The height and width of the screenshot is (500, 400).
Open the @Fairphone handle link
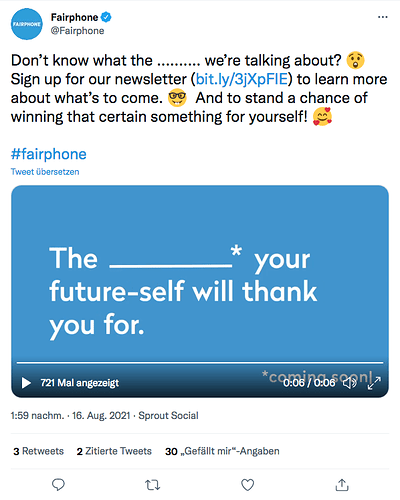[x=77, y=31]
